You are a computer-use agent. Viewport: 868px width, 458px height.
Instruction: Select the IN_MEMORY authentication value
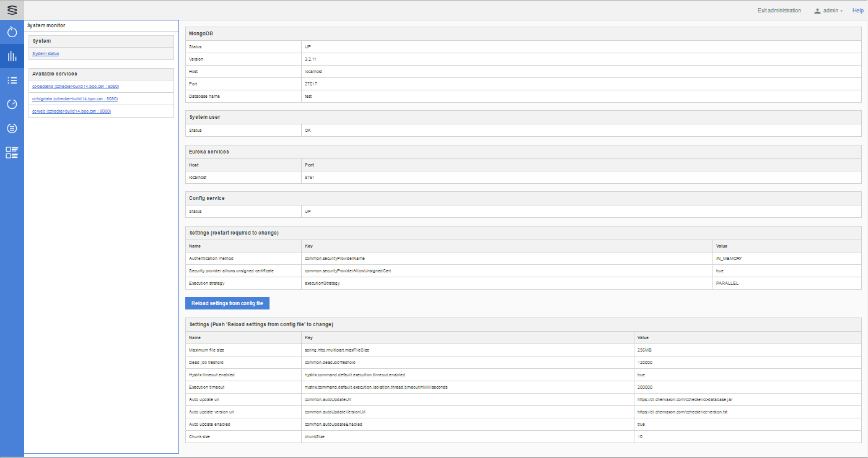pos(729,258)
